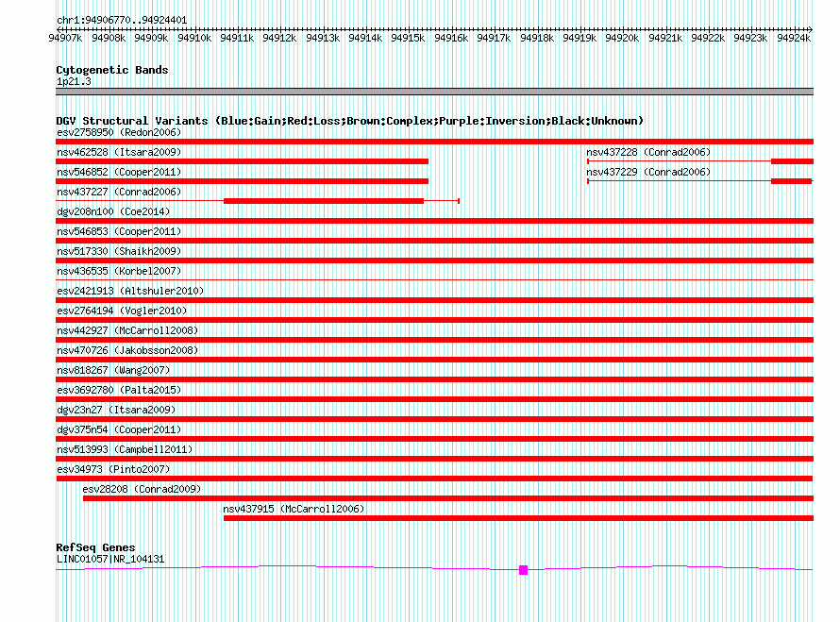This screenshot has height=622, width=840.
Task: Click the esv2758950 (Redon2006) variant label
Action: click(x=119, y=132)
